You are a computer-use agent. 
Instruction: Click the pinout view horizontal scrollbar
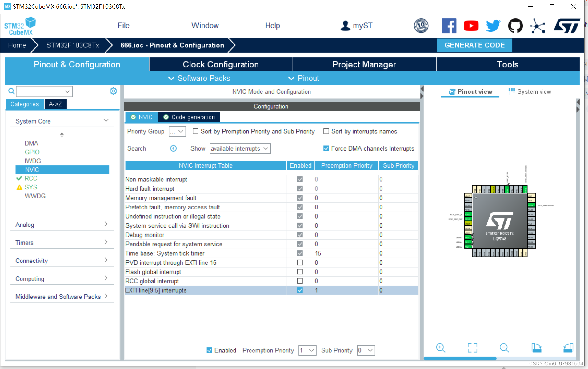[460, 359]
